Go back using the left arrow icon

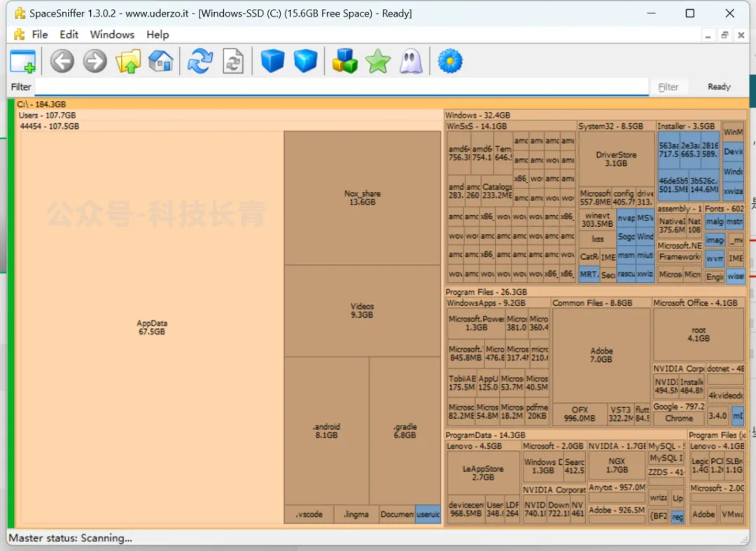tap(62, 62)
